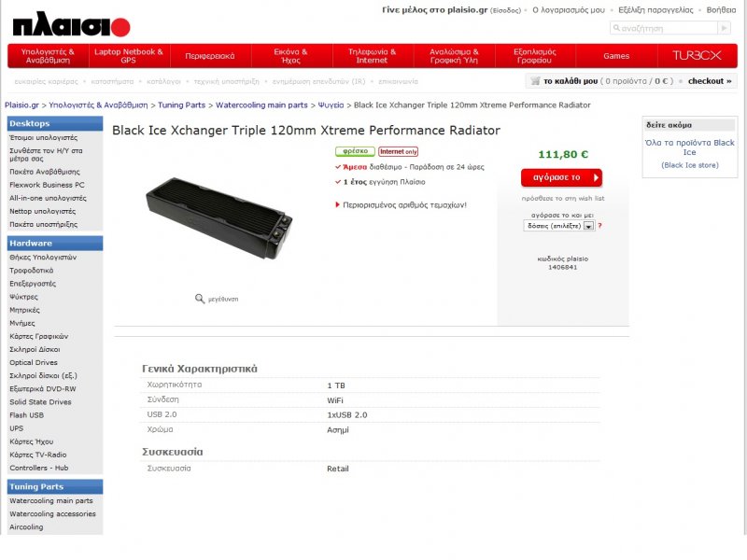Click 'Εξέλιξη παραγγελίας' link
747x560 pixels.
point(655,9)
